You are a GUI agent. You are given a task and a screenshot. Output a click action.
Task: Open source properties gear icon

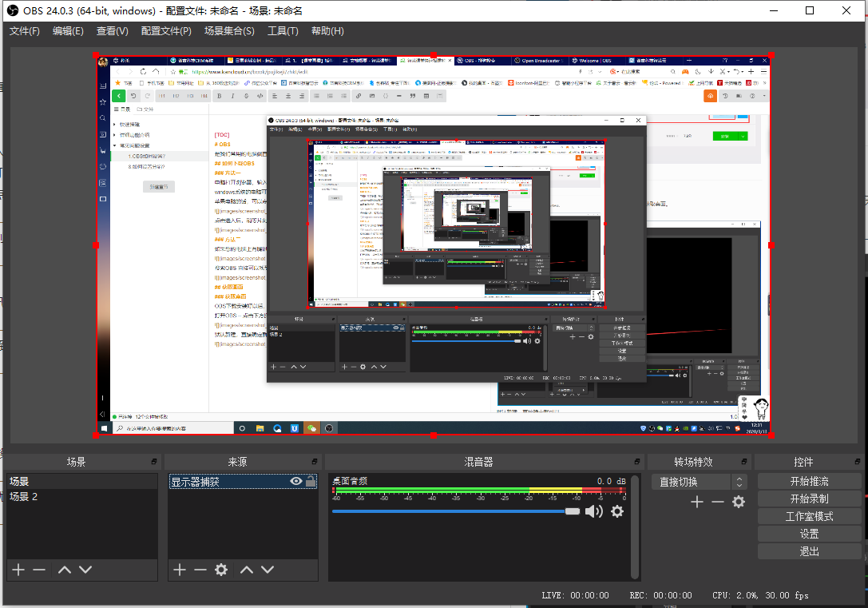click(221, 569)
